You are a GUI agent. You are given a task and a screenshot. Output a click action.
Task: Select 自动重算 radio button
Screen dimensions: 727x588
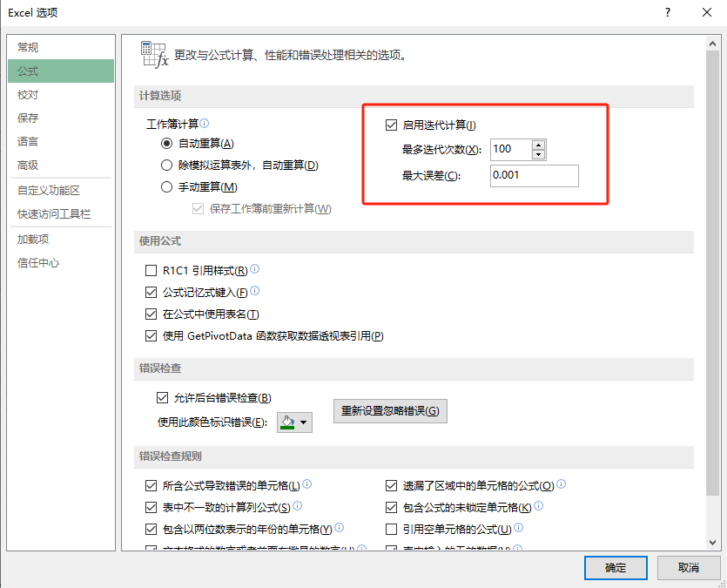click(x=166, y=143)
